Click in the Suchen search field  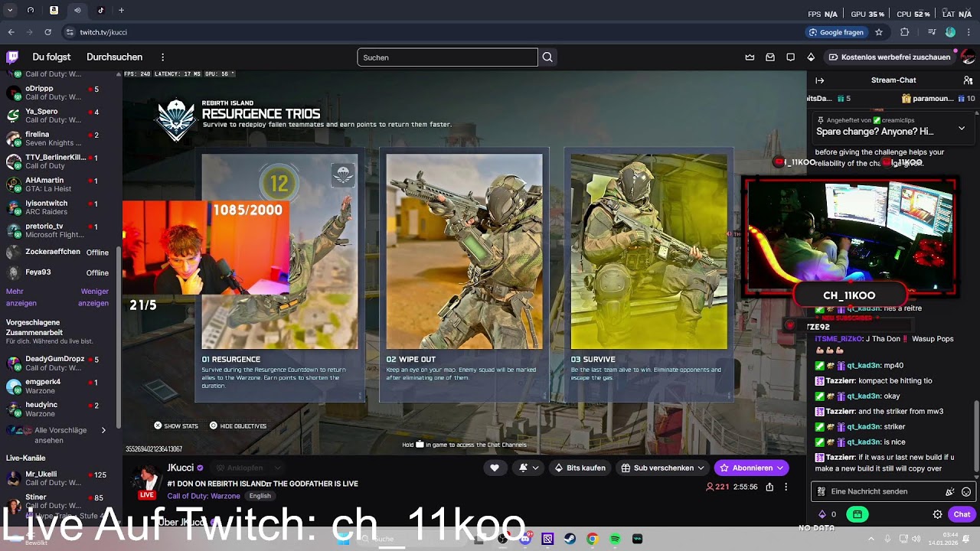coord(447,57)
